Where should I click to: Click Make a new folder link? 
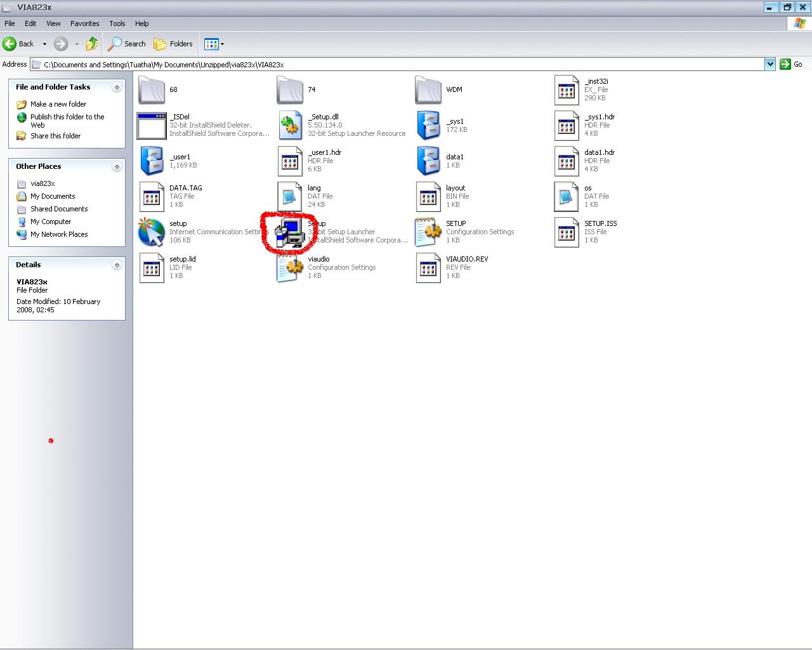point(58,104)
